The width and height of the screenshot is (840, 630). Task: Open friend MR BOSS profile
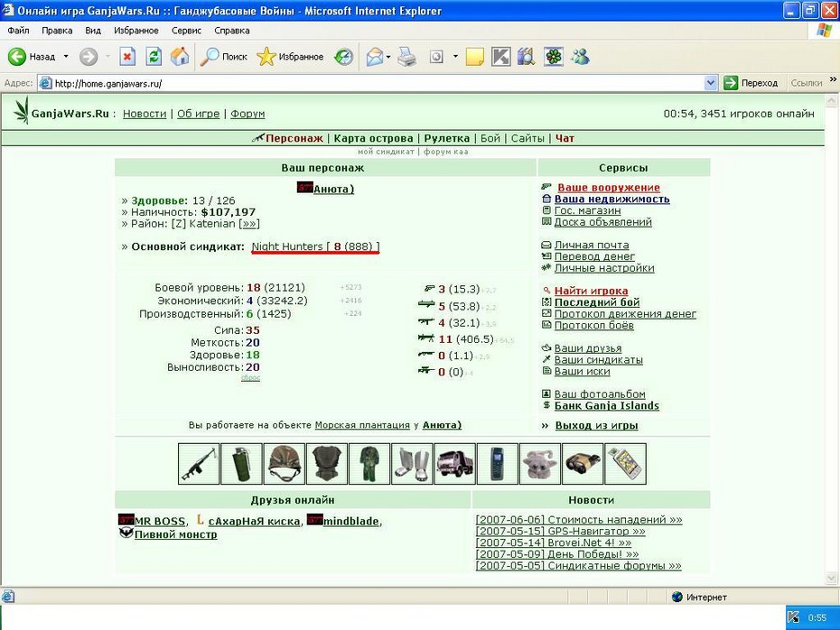[160, 521]
